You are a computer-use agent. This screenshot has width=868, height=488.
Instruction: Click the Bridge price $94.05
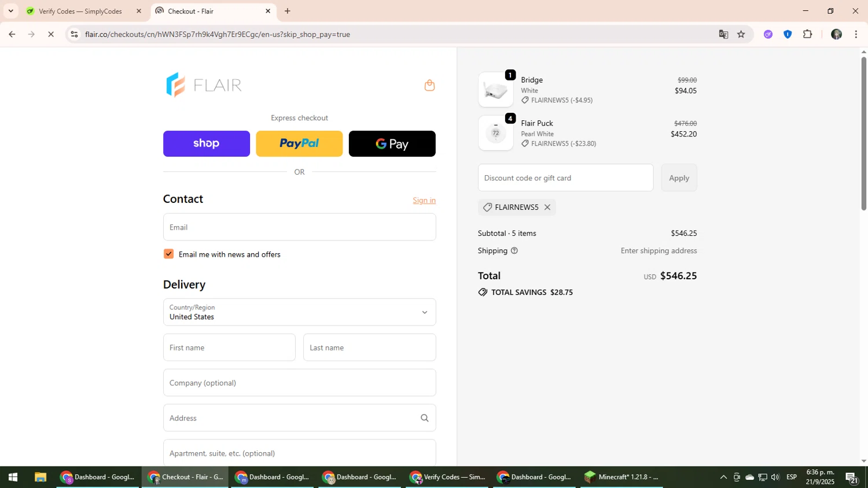[686, 91]
